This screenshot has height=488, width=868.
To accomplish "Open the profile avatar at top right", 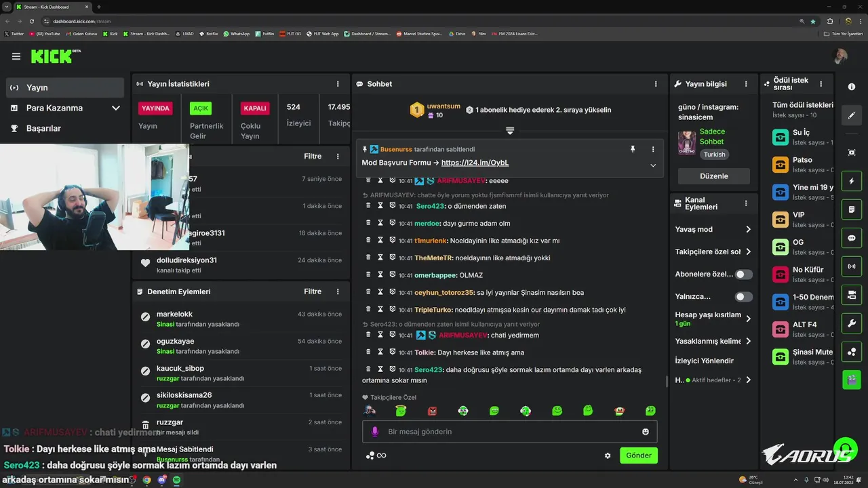I will [x=840, y=56].
